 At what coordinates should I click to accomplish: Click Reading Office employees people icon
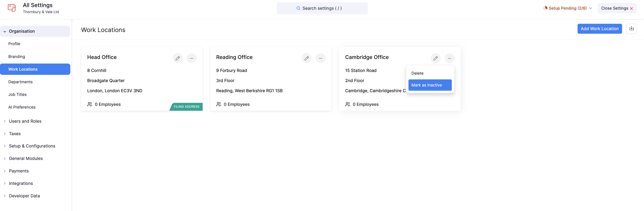(x=219, y=104)
